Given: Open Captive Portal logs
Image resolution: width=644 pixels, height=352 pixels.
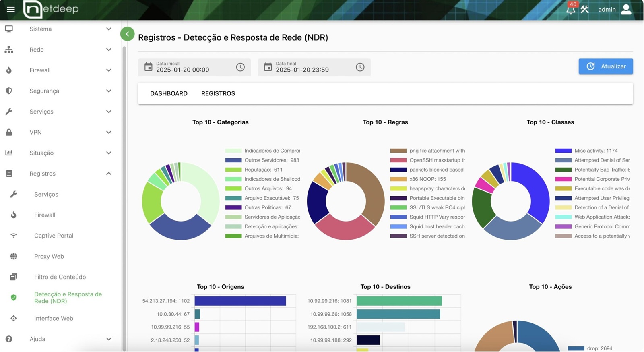Looking at the screenshot, I should pos(54,236).
